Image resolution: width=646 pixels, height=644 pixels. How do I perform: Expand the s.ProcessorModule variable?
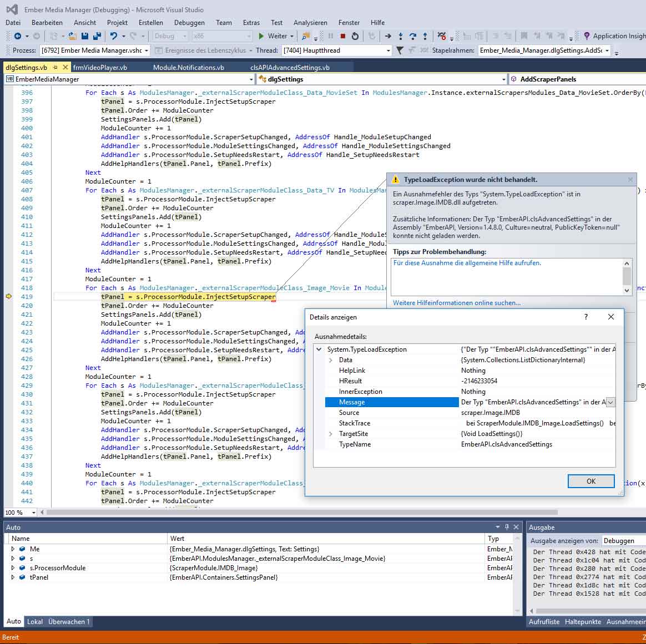13,568
